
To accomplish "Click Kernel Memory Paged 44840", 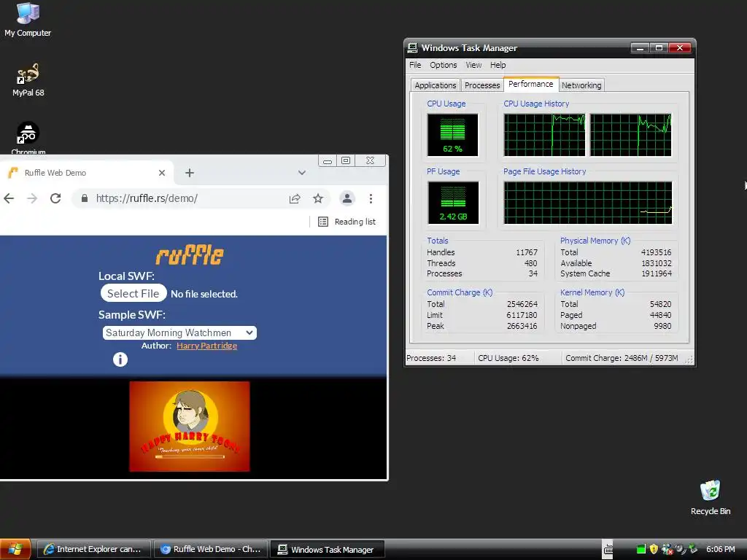I will coord(660,315).
